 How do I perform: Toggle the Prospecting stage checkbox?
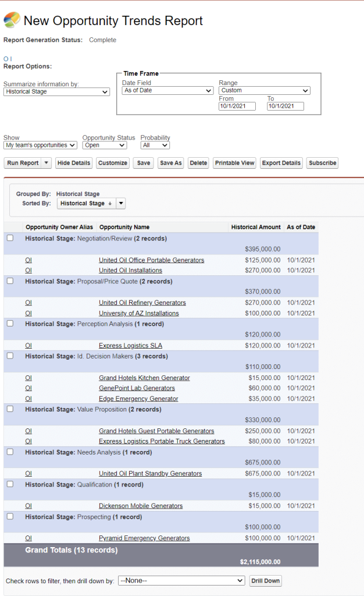[10, 517]
